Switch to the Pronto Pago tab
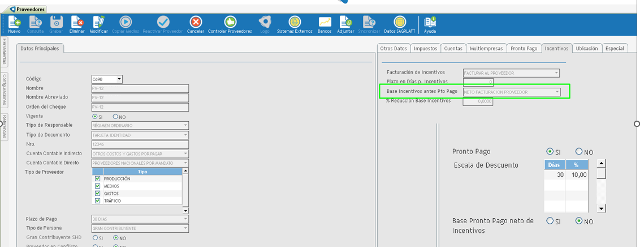 pos(524,49)
